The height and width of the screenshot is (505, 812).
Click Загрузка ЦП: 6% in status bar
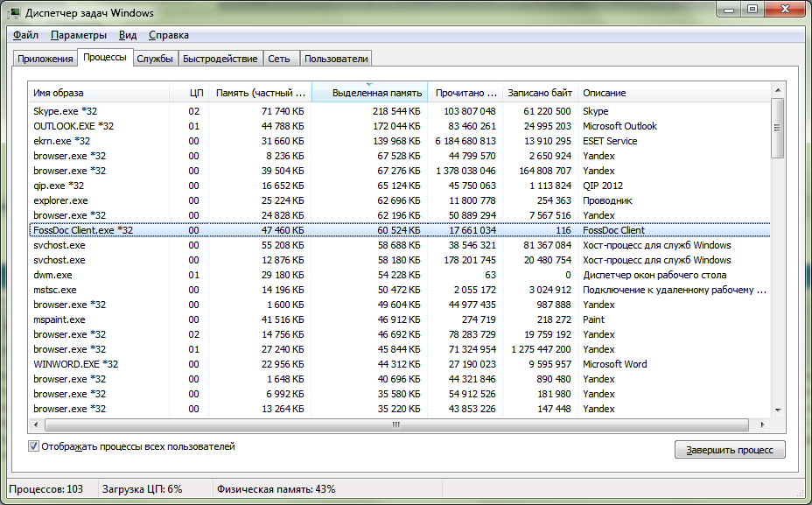click(x=143, y=489)
